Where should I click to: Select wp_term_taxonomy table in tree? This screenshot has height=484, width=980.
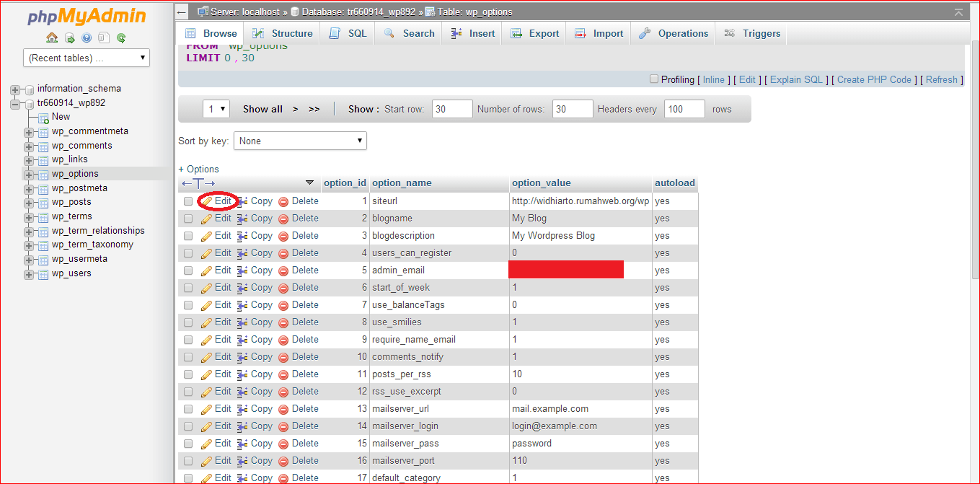tap(92, 245)
